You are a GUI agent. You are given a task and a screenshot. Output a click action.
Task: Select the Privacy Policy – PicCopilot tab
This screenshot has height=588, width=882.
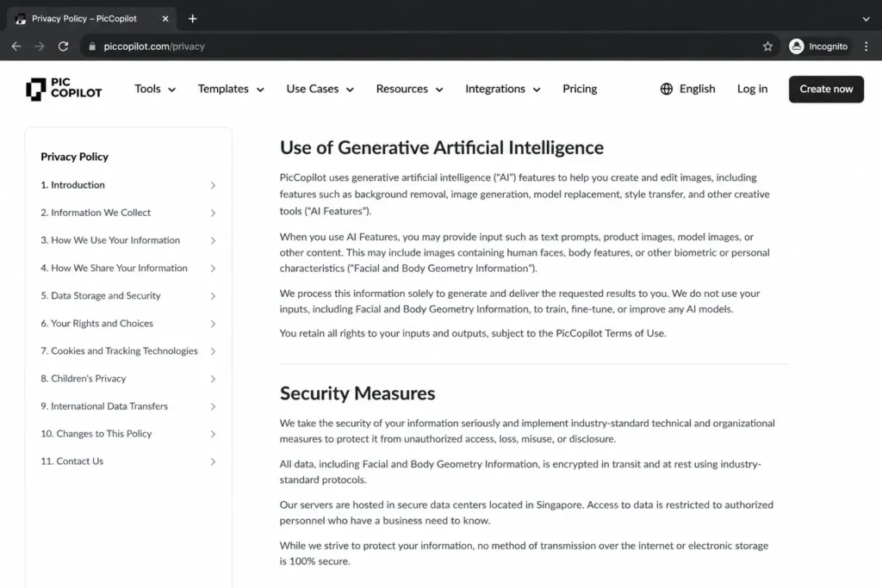point(91,19)
